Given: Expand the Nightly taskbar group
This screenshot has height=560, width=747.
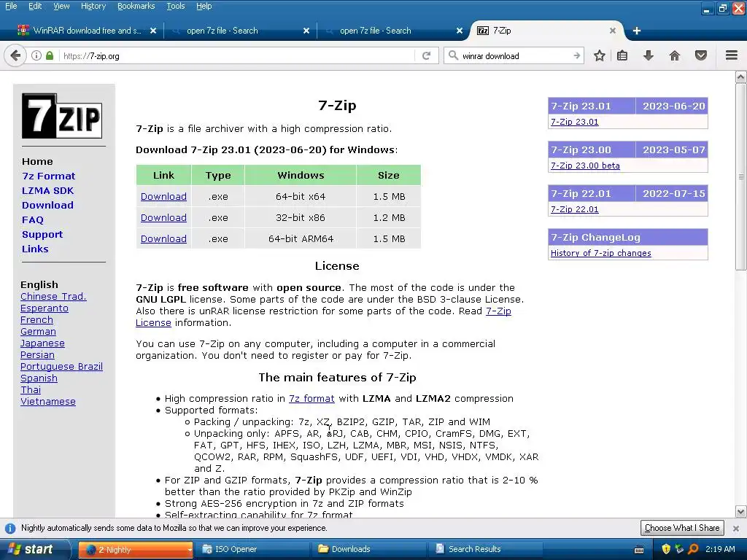Looking at the screenshot, I should point(136,549).
